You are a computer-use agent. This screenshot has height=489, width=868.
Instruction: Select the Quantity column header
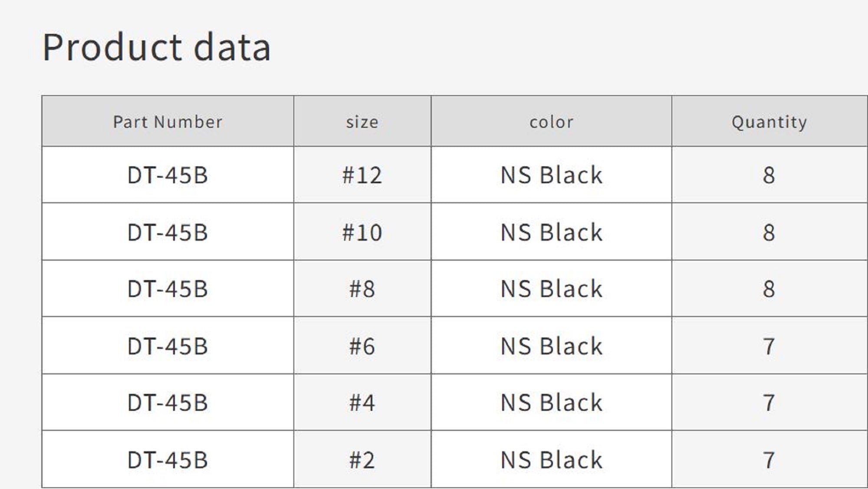tap(769, 122)
